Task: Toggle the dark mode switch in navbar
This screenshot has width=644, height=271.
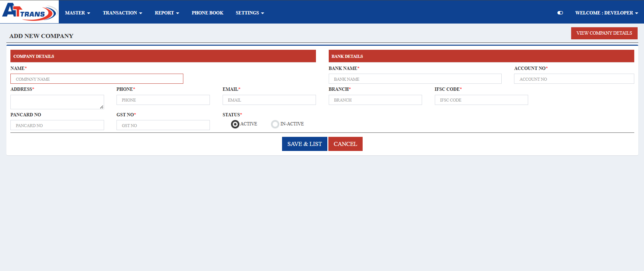Action: coord(560,13)
